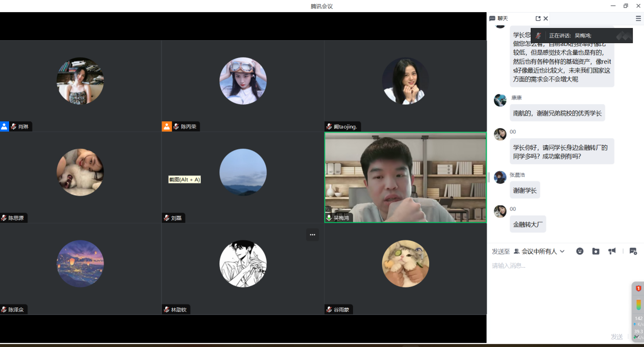The width and height of the screenshot is (644, 347).
Task: Click the megaphone announcement icon
Action: tap(612, 251)
